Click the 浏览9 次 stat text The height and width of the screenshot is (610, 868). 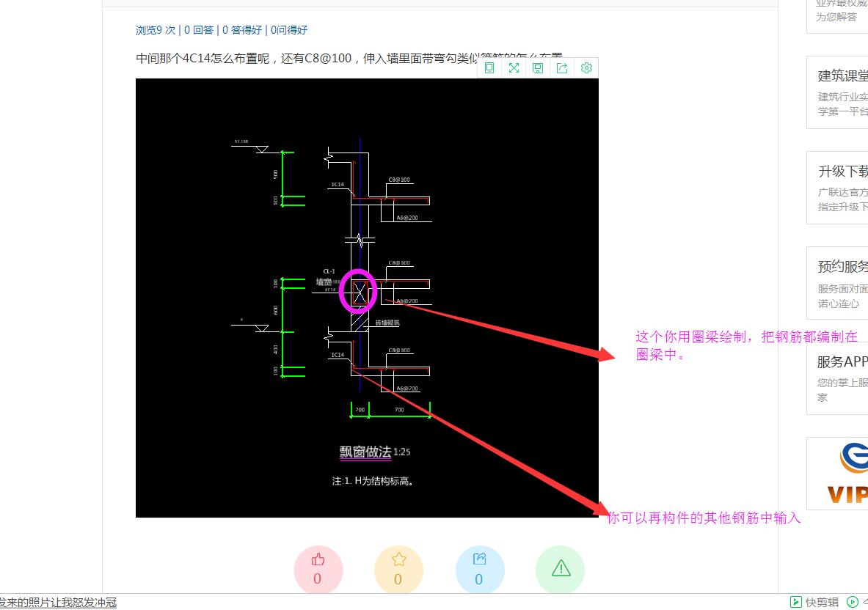(156, 30)
